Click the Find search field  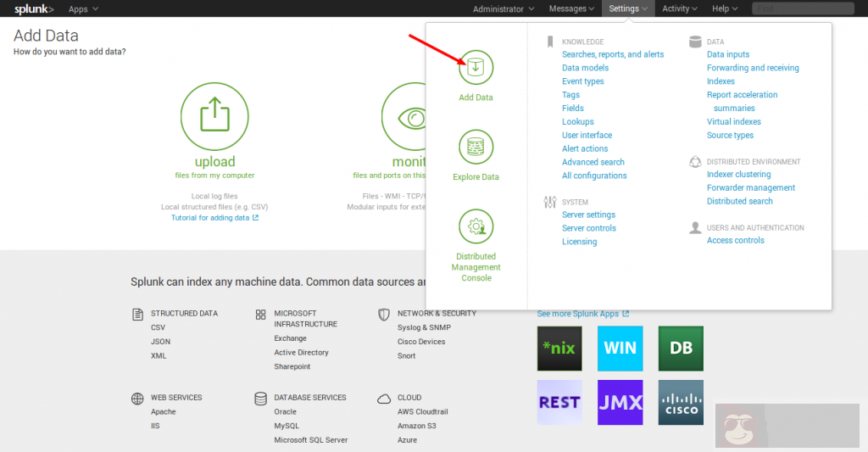coord(803,8)
